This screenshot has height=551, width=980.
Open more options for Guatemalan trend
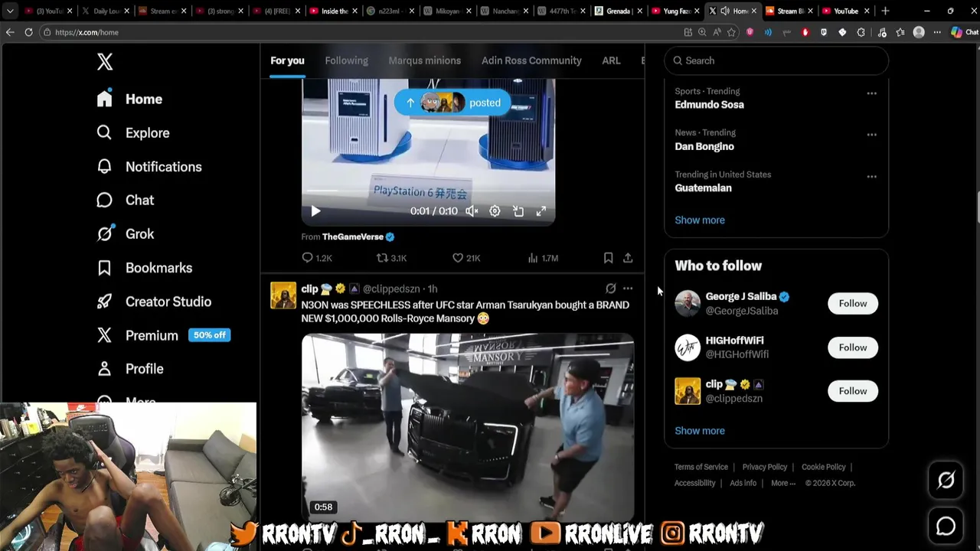871,177
